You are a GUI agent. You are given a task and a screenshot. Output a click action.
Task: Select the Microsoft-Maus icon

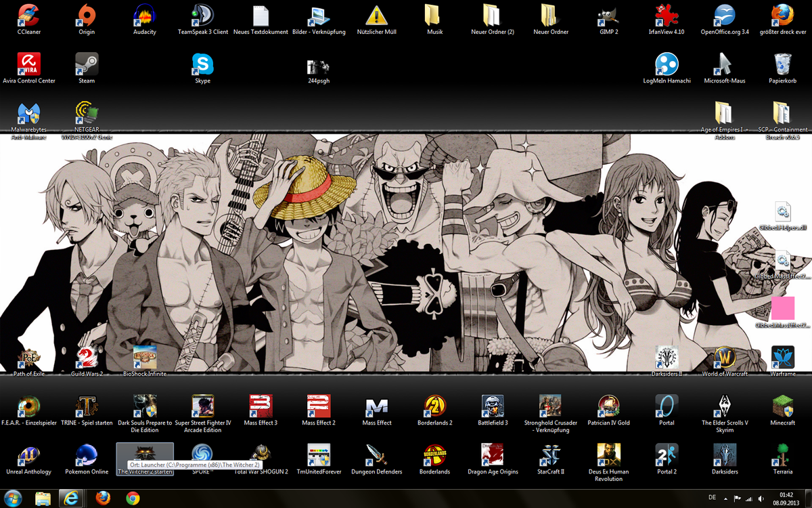pos(725,64)
